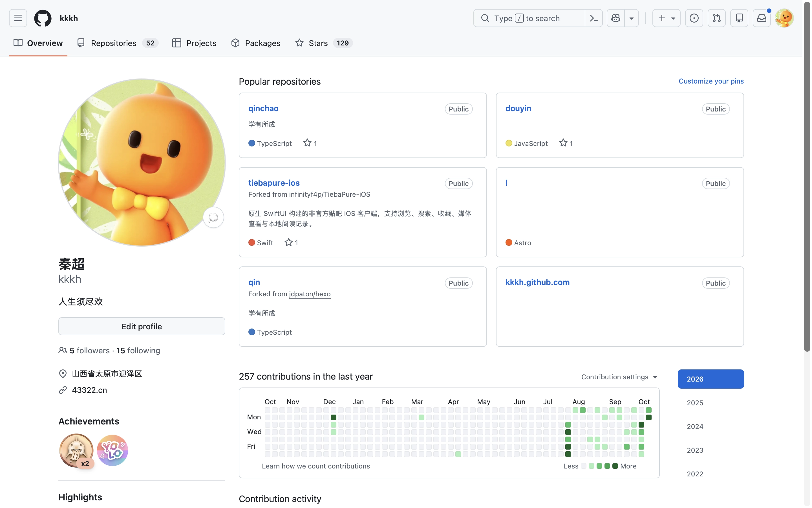Open the Projects tab

coord(194,43)
